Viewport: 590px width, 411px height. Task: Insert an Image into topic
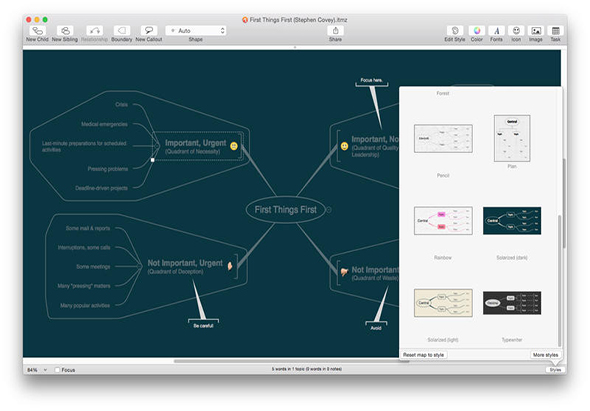click(x=536, y=31)
